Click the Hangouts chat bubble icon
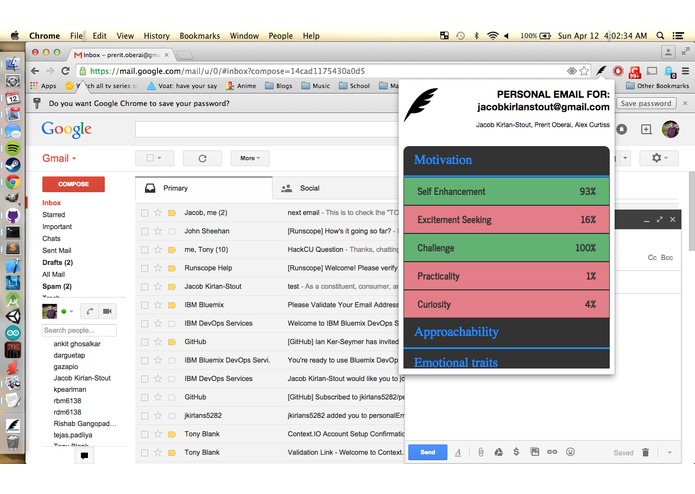This screenshot has width=695, height=494. (84, 455)
